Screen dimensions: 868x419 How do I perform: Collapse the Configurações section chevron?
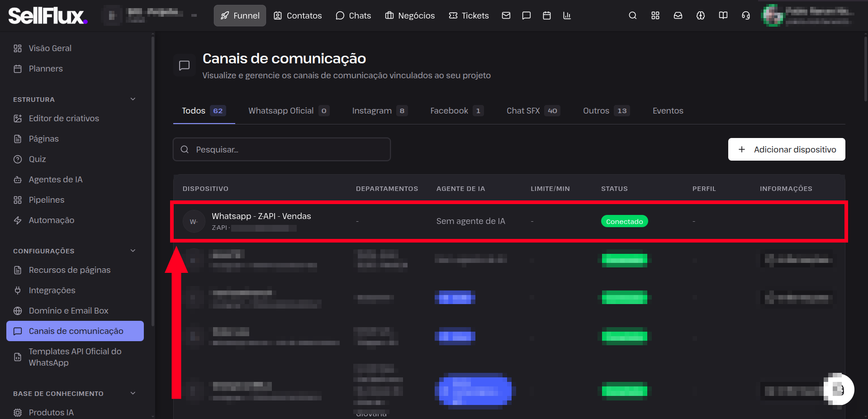click(133, 251)
